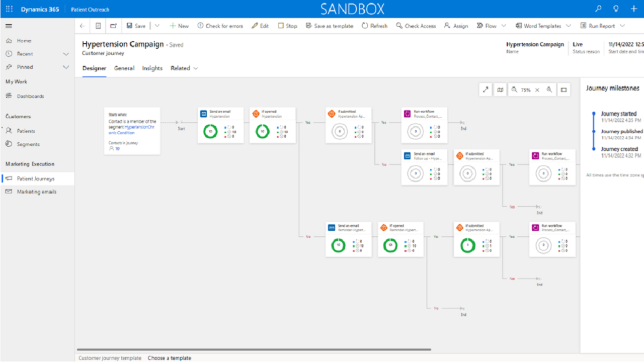Click the plus icon in the top header
644x362 pixels.
[x=634, y=9]
